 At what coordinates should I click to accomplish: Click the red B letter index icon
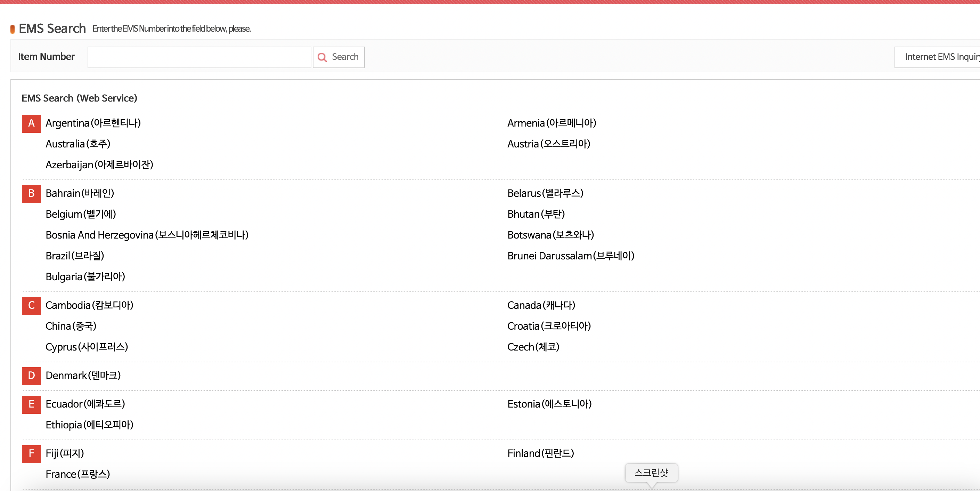[31, 193]
